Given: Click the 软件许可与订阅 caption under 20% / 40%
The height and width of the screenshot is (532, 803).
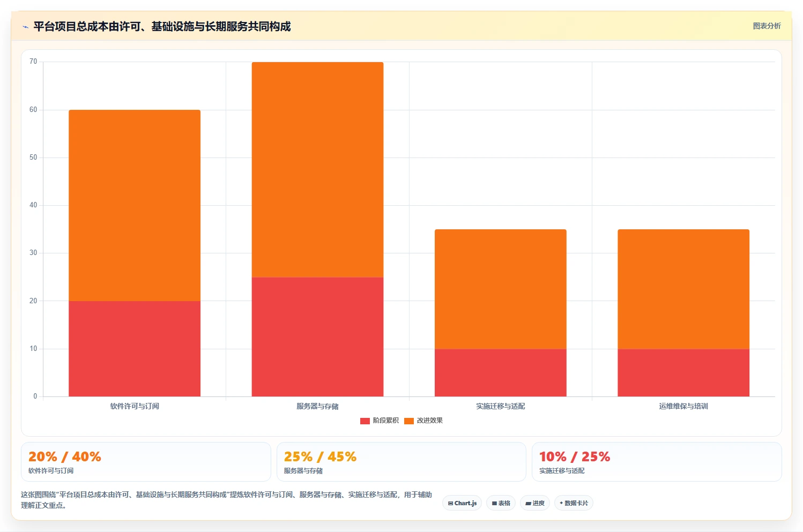Looking at the screenshot, I should 51,471.
